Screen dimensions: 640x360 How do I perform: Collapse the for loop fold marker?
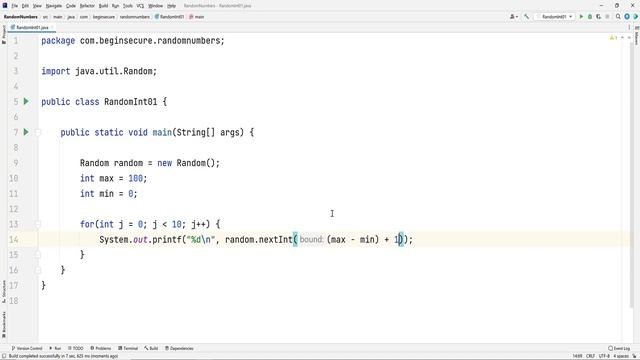38,224
